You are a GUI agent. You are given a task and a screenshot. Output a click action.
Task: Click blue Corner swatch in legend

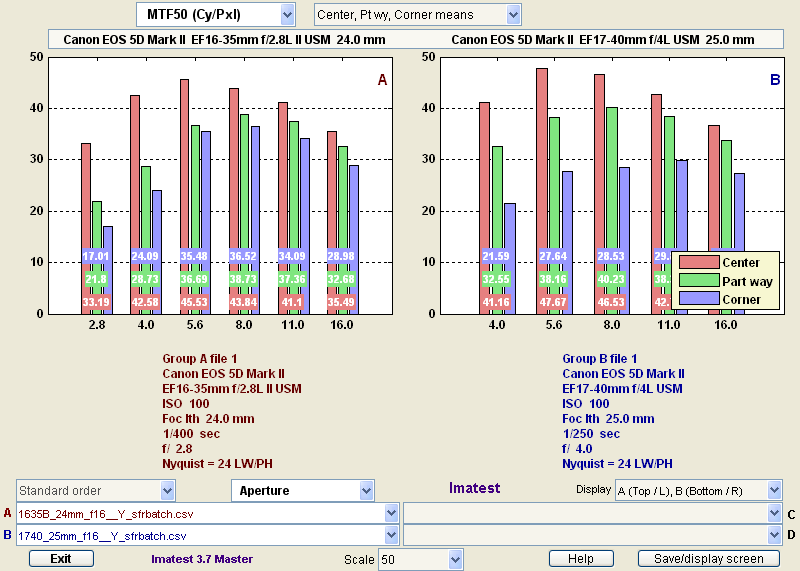coord(699,299)
